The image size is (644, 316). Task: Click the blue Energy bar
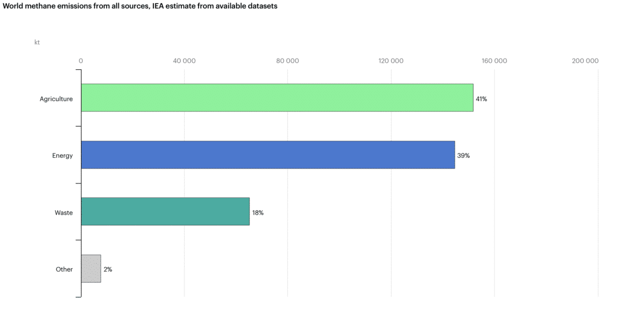268,155
